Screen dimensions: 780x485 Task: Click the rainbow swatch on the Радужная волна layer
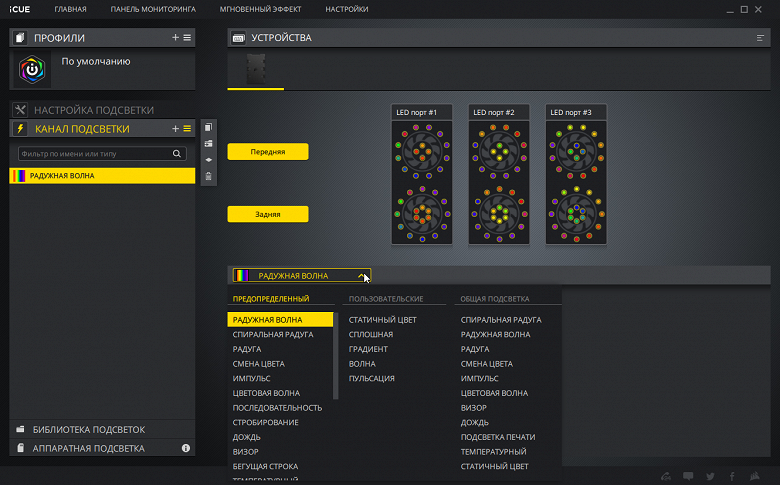[x=19, y=176]
